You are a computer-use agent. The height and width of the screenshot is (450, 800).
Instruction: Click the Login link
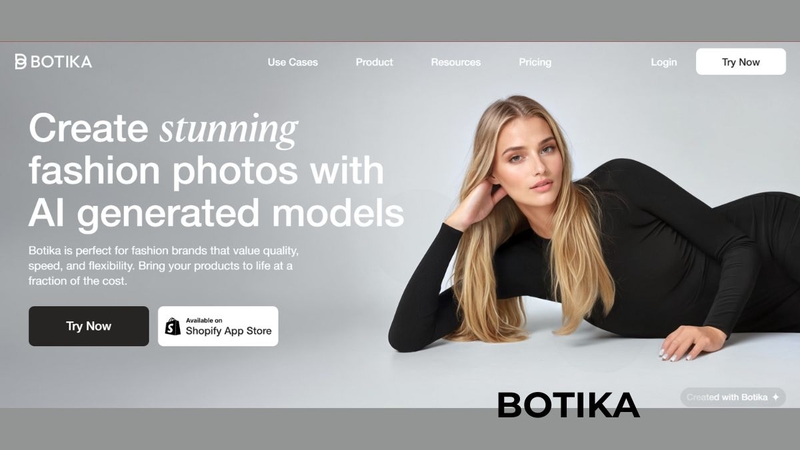(x=664, y=62)
